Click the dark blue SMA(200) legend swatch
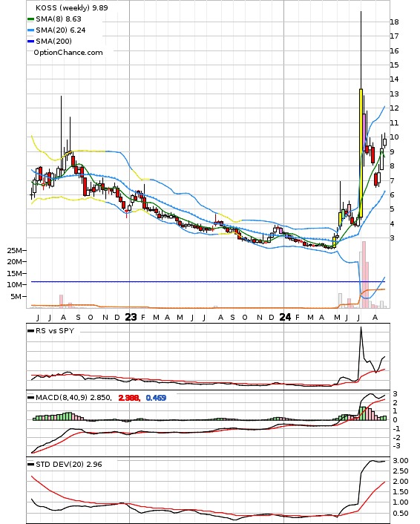This screenshot has width=420, height=524. click(x=30, y=41)
